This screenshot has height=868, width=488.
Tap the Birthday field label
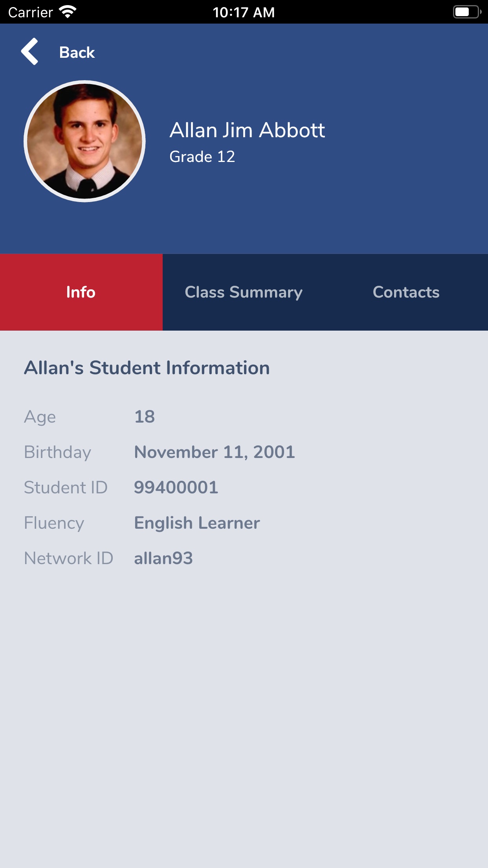click(x=58, y=452)
